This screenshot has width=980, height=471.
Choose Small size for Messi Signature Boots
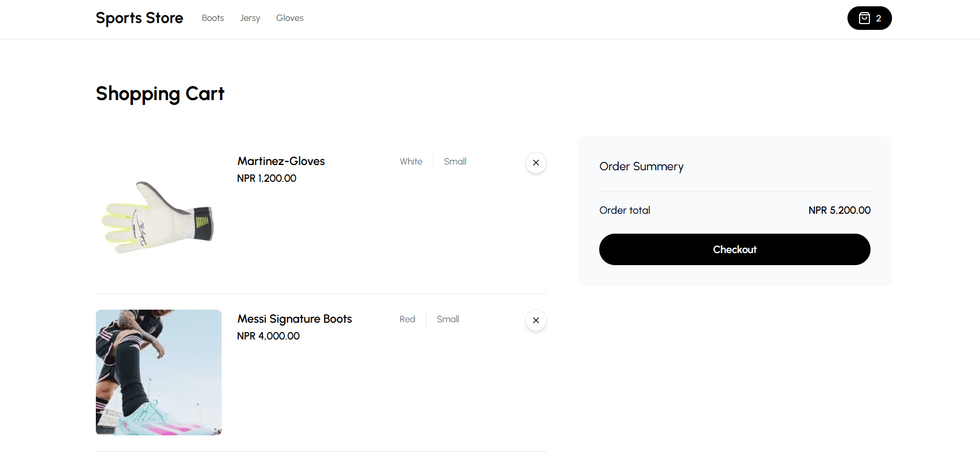point(448,319)
